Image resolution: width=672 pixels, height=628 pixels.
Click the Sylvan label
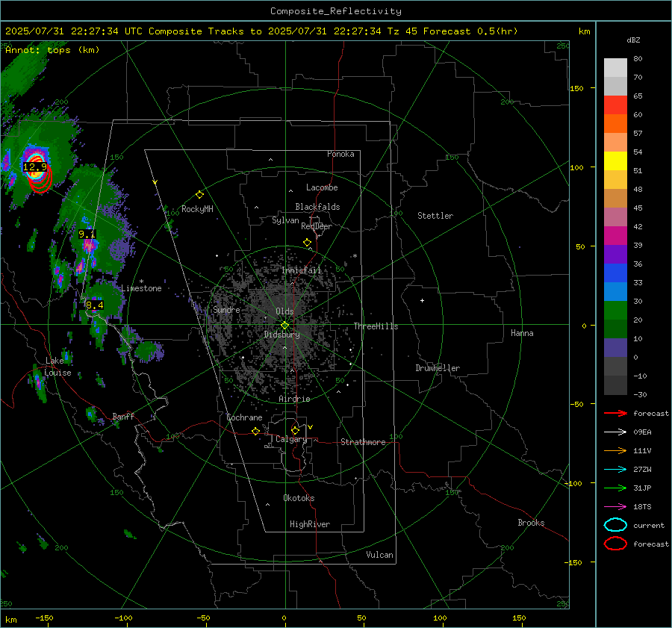pyautogui.click(x=285, y=221)
